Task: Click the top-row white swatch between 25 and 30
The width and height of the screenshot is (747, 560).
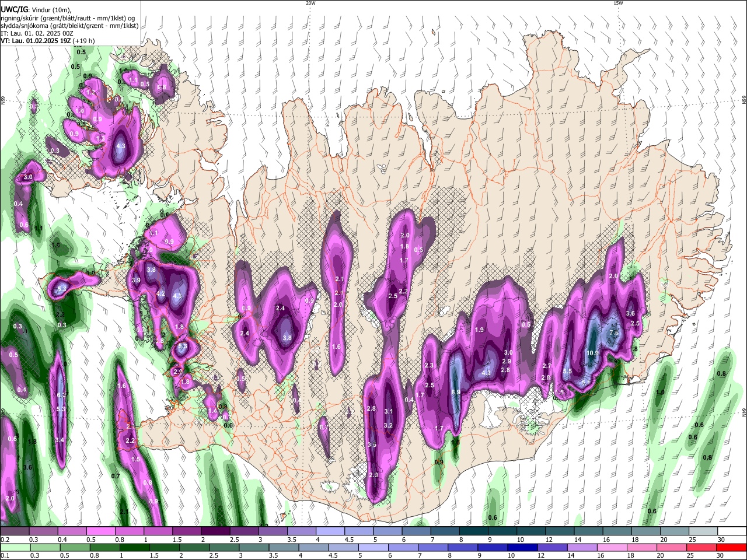Action: click(x=703, y=531)
